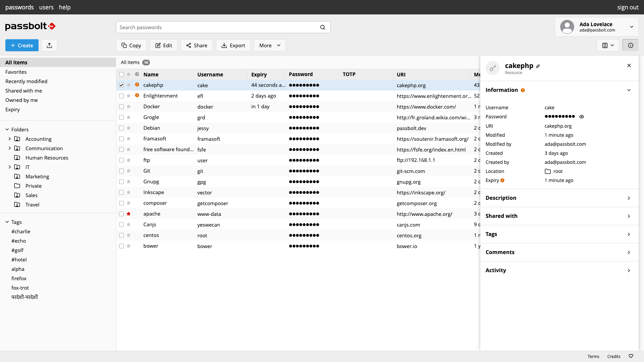Expand the Accounting folder

coord(10,139)
